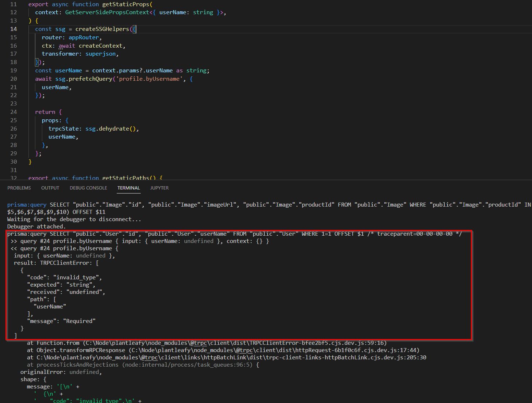Click "Waiting for the debugger to disconnect..." line

pyautogui.click(x=74, y=219)
